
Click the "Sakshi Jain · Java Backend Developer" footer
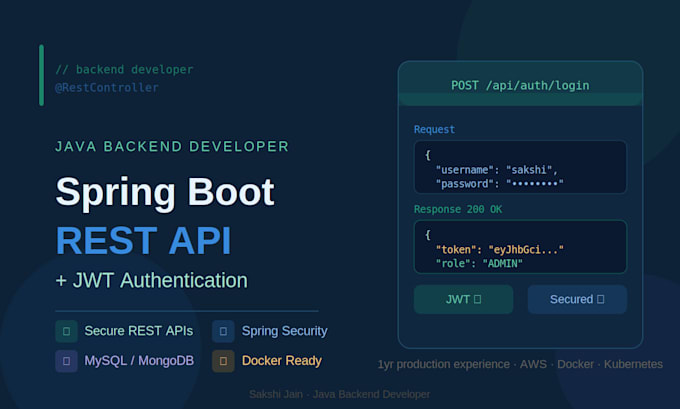[x=340, y=394]
